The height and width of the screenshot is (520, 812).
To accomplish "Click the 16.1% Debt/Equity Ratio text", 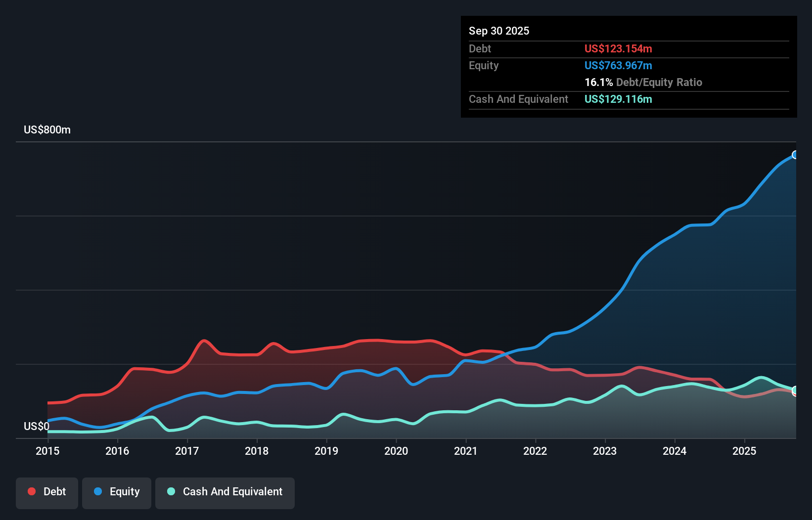I will coord(643,82).
